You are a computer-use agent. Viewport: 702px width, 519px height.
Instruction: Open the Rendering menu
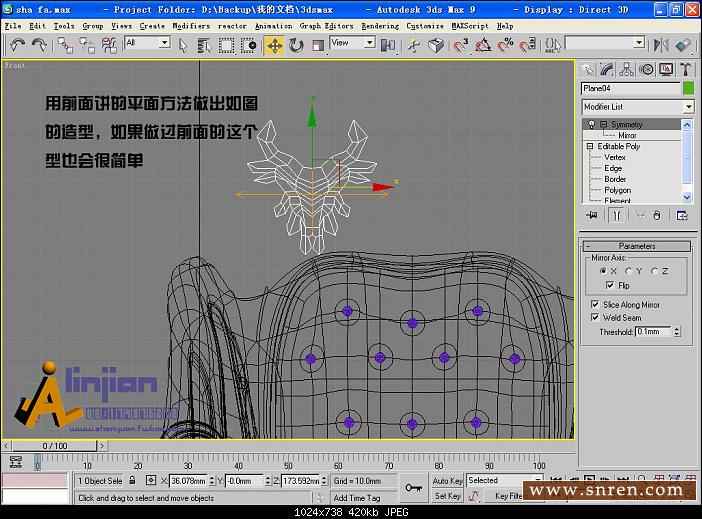(379, 26)
